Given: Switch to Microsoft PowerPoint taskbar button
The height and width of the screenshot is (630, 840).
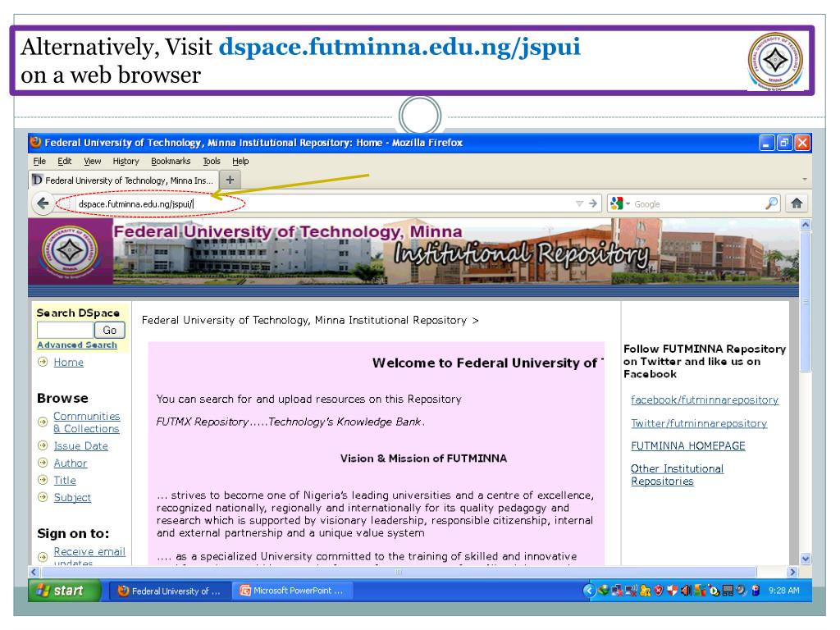Looking at the screenshot, I should pyautogui.click(x=293, y=591).
